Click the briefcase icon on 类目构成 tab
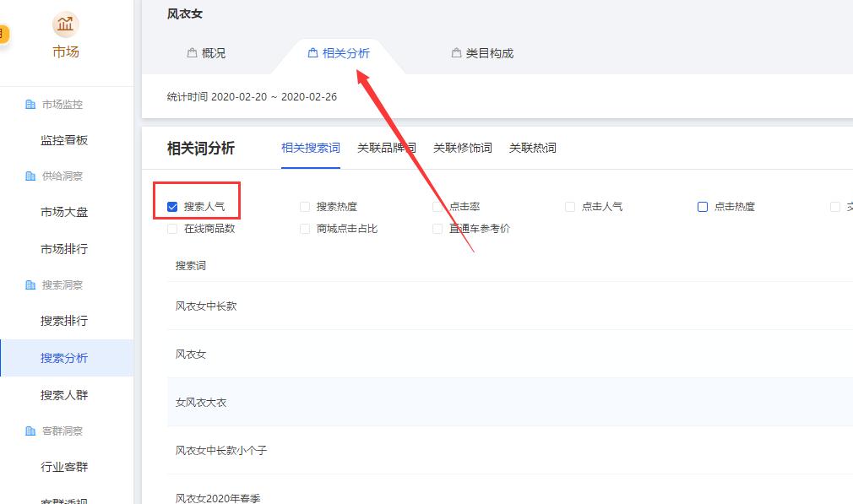 point(455,52)
